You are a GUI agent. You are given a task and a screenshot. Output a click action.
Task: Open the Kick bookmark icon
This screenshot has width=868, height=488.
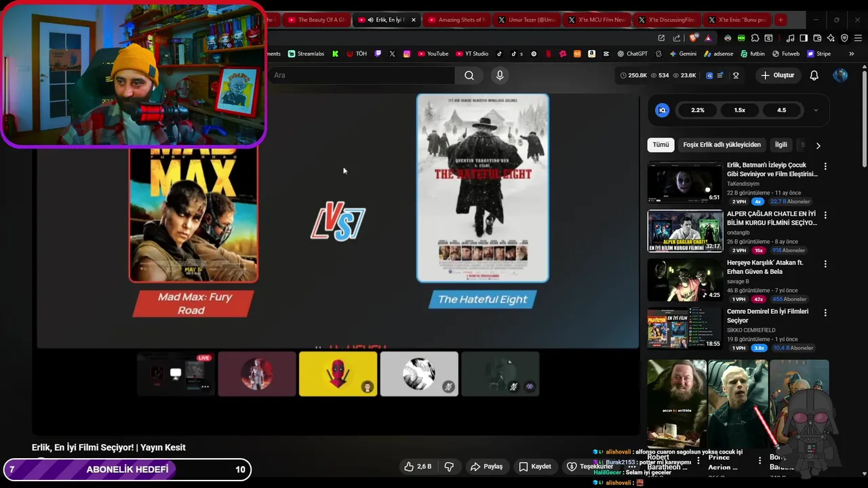[335, 54]
